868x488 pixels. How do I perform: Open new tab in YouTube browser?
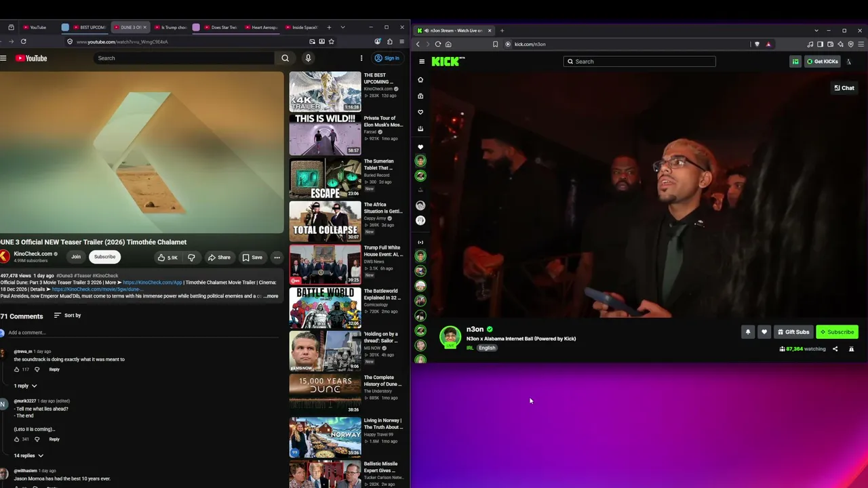point(329,27)
